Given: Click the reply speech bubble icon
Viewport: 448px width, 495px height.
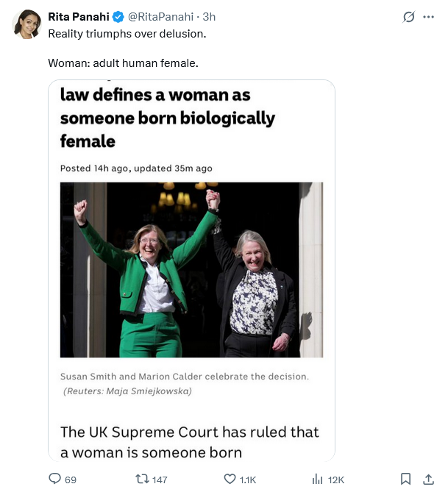Looking at the screenshot, I should [x=54, y=479].
